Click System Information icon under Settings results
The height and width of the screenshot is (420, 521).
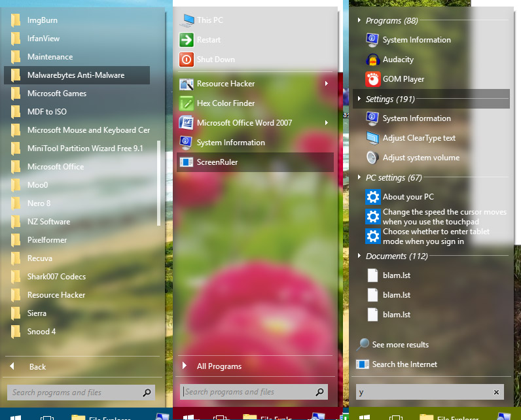point(372,118)
